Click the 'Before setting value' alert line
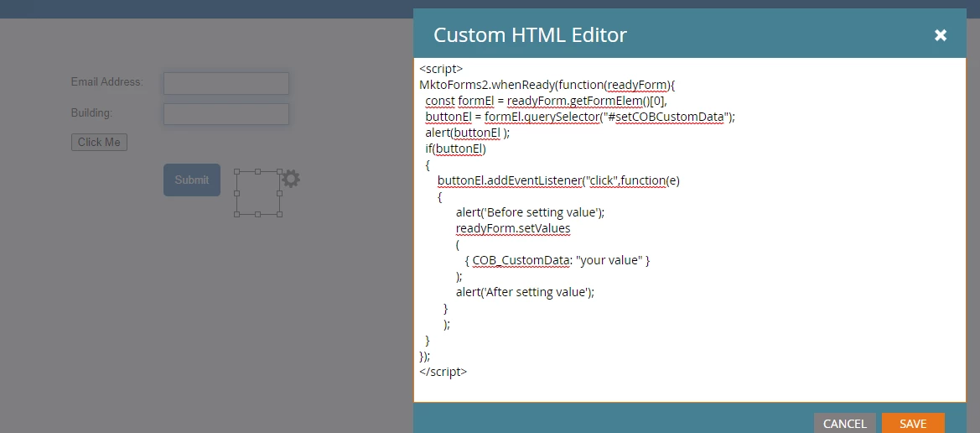The width and height of the screenshot is (980, 433). point(530,212)
